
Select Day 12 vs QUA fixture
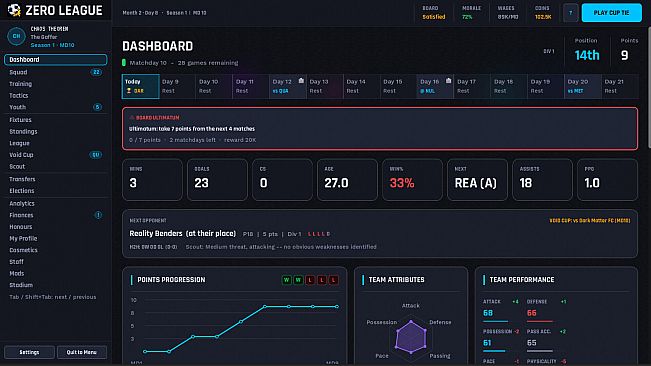(x=288, y=86)
